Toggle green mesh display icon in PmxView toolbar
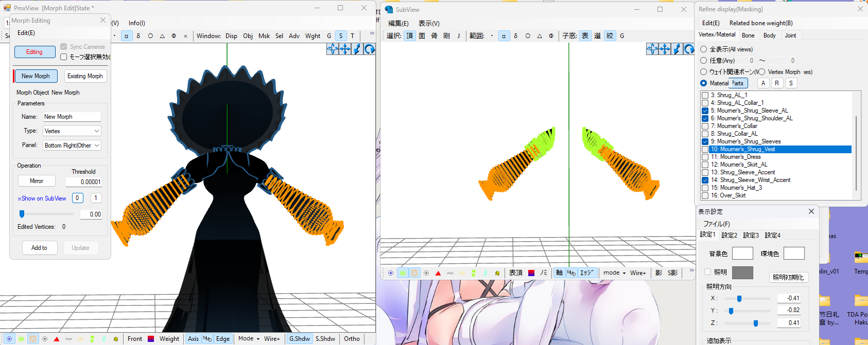The width and height of the screenshot is (868, 345). click(21, 339)
